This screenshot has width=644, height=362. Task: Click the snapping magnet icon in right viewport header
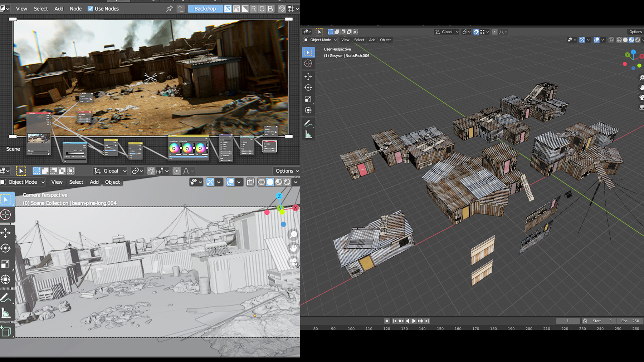pos(476,32)
